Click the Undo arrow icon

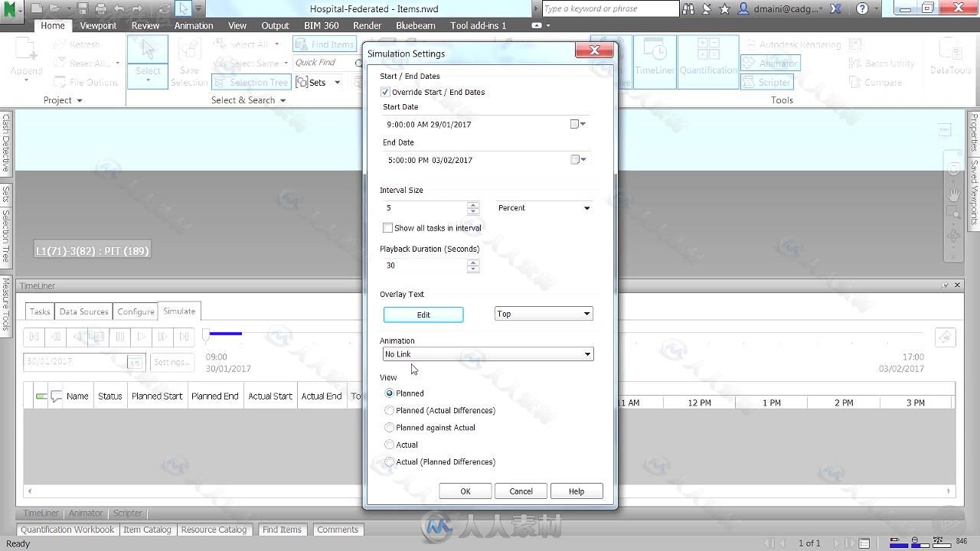[x=119, y=9]
